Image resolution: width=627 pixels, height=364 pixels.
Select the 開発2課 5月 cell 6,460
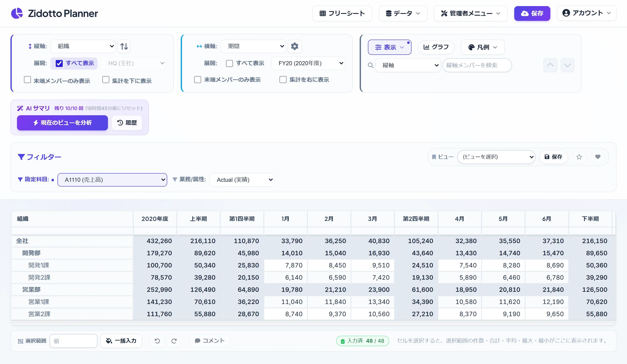click(x=503, y=277)
